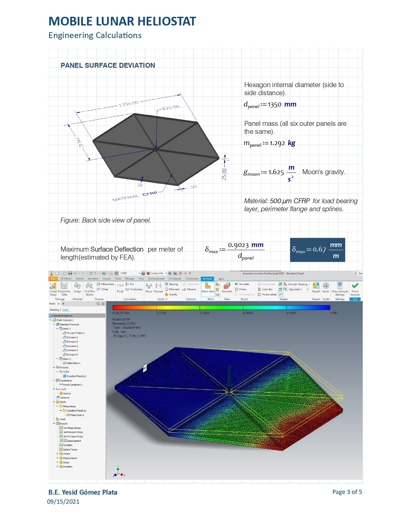Image resolution: width=411 pixels, height=532 pixels.
Task: Run the Simulate command
Action: click(x=227, y=288)
